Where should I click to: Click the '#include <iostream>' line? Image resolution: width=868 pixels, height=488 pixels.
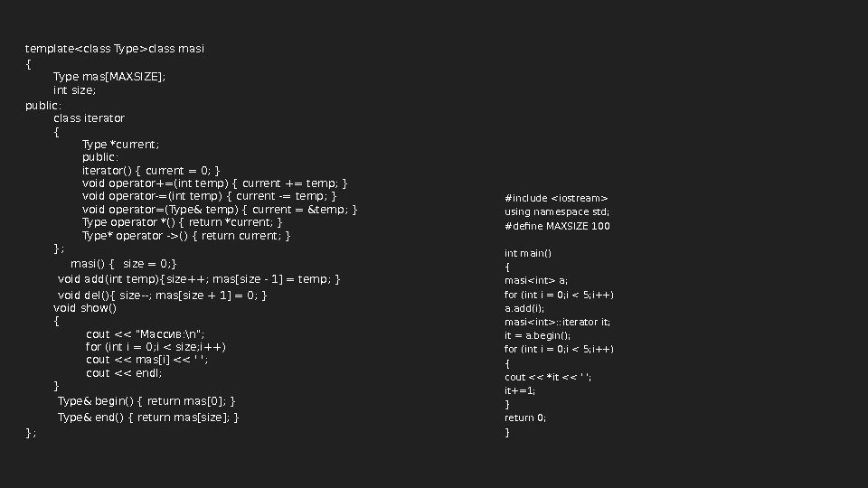tap(556, 198)
